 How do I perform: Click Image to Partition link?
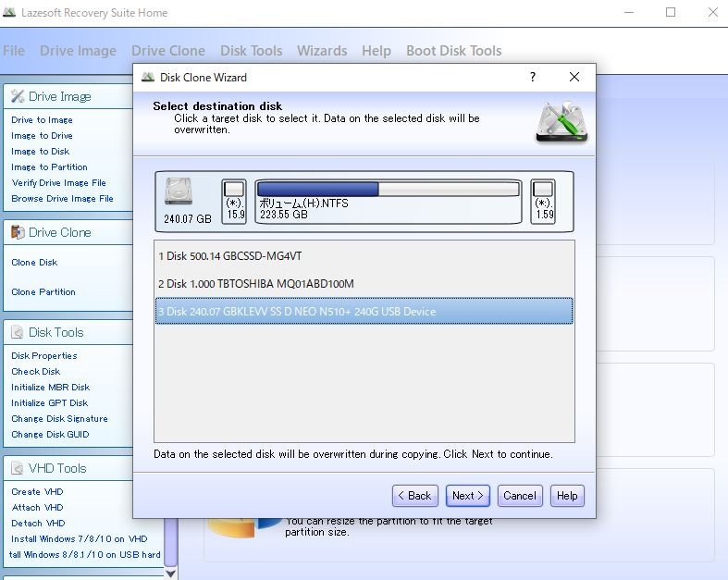[x=49, y=167]
